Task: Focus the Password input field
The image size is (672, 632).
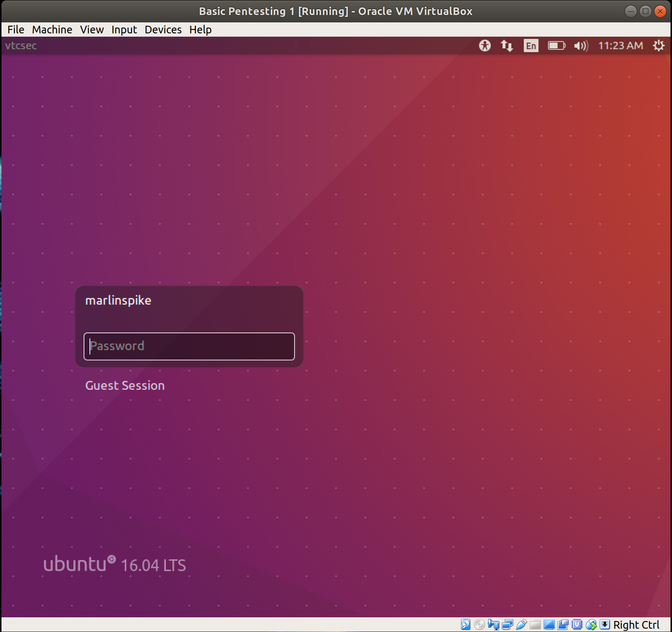Action: (189, 346)
